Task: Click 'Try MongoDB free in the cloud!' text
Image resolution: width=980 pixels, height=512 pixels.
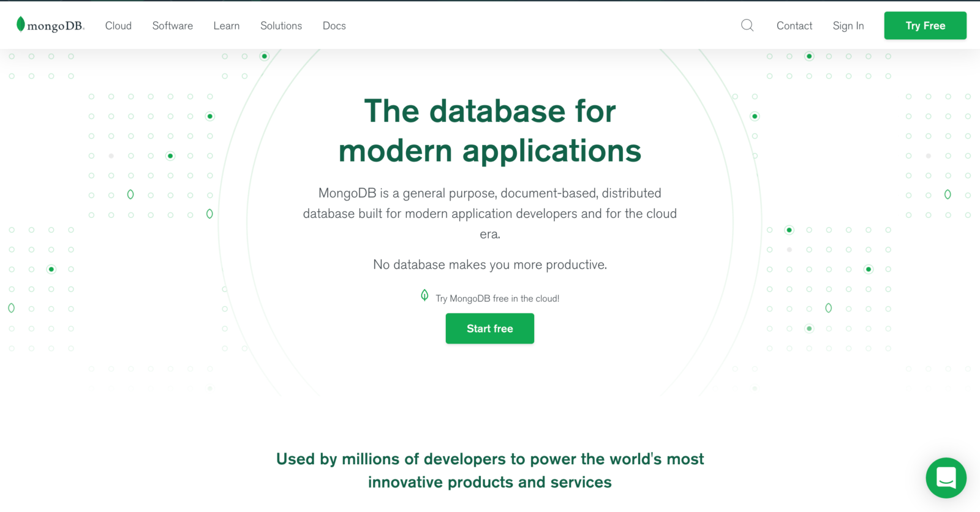Action: [497, 298]
